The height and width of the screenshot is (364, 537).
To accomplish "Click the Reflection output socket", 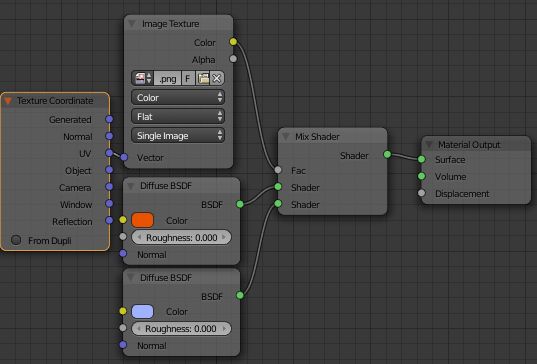I will coord(109,220).
